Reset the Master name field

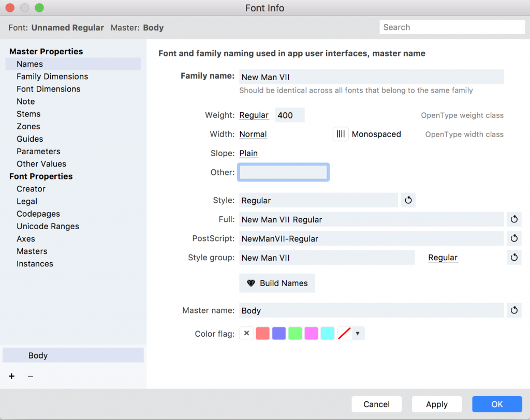(514, 310)
